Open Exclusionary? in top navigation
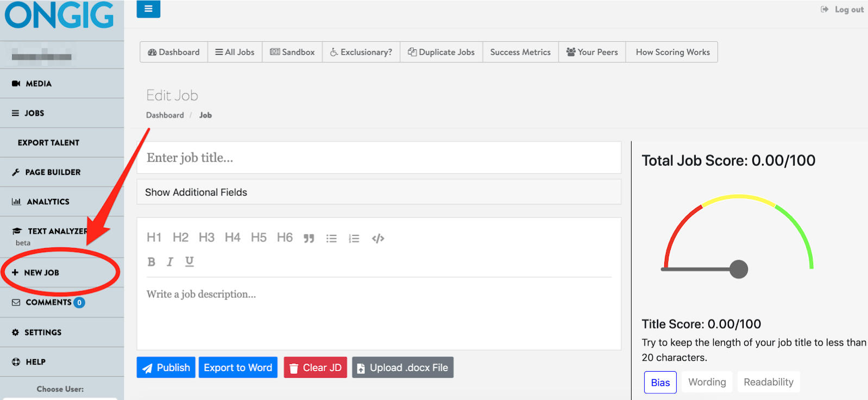This screenshot has height=400, width=868. tap(361, 52)
